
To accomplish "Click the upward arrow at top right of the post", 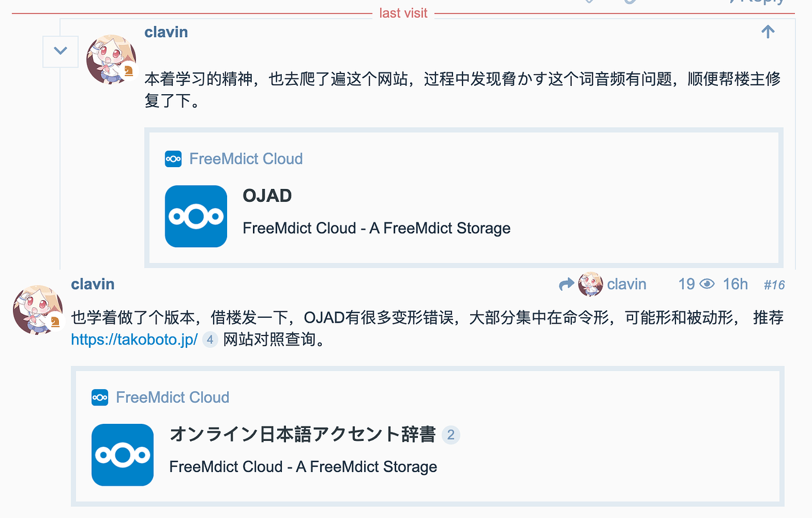I will (x=768, y=31).
